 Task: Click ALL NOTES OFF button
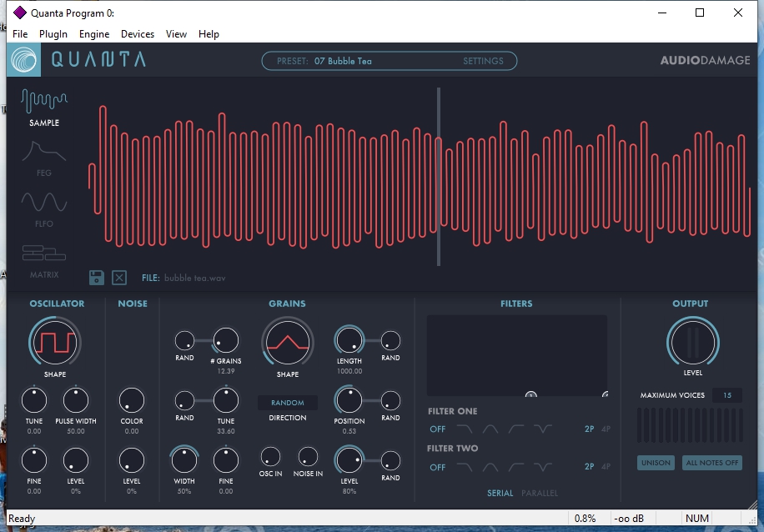tap(711, 463)
